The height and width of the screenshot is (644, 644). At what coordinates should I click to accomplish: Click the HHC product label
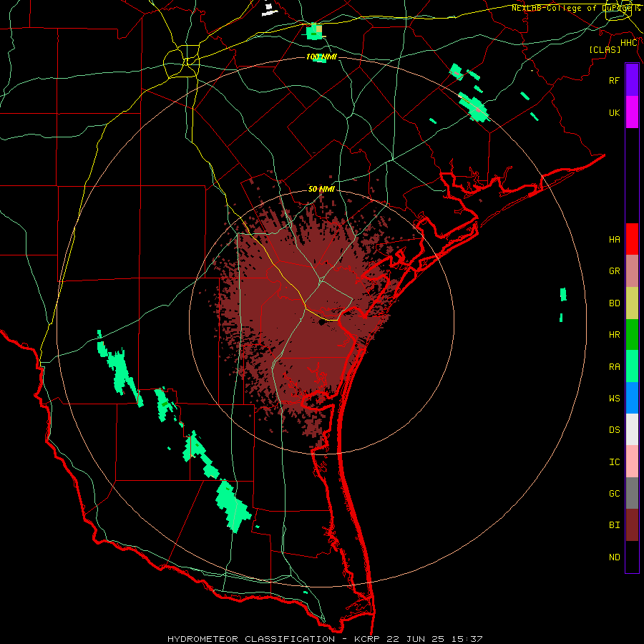click(x=629, y=43)
